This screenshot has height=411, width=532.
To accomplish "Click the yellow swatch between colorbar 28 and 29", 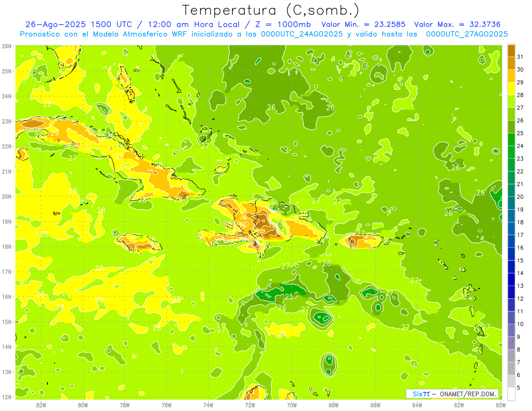I will [x=511, y=89].
